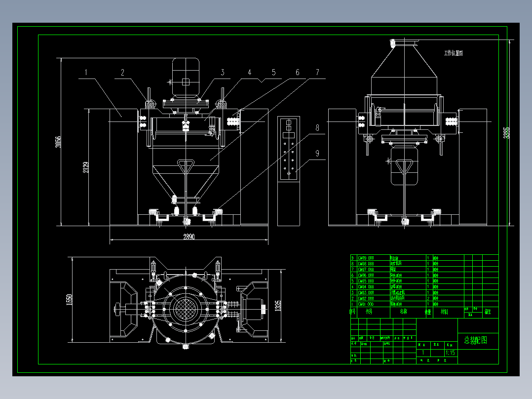The width and height of the screenshot is (532, 399).
Task: Click the 2129 height dimension label
Action: coord(86,167)
